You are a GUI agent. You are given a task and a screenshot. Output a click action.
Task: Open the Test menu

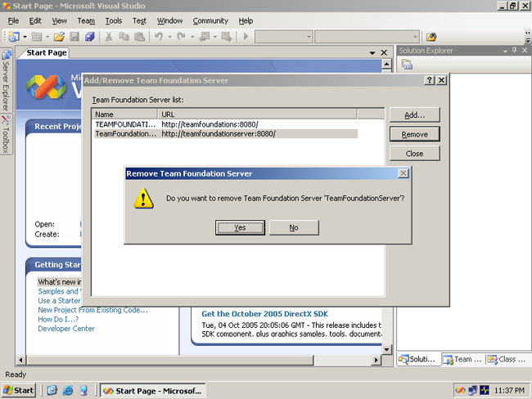point(139,20)
